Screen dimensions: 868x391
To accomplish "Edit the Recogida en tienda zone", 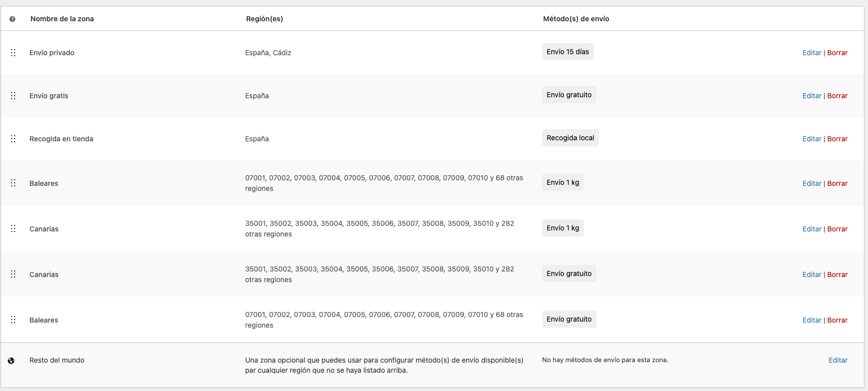I will [812, 139].
